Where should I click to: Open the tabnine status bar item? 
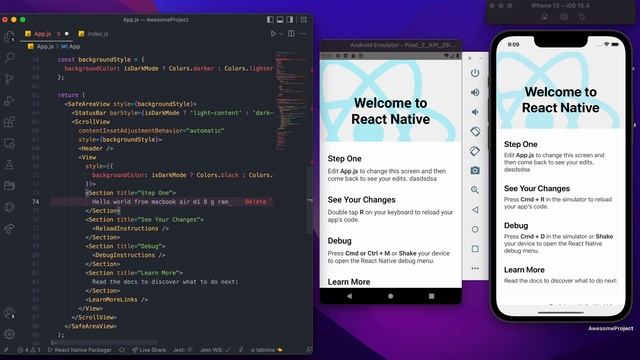(x=267, y=350)
